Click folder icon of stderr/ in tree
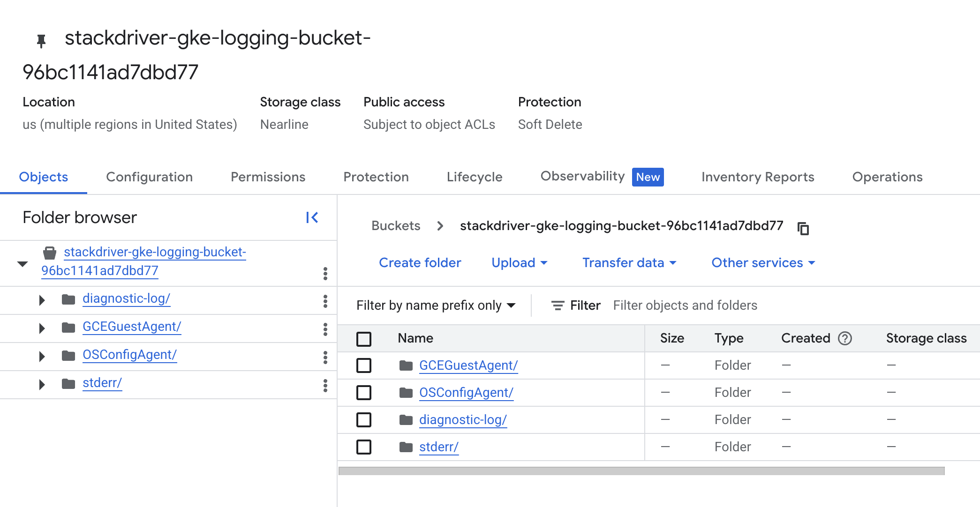The height and width of the screenshot is (507, 980). click(x=68, y=384)
